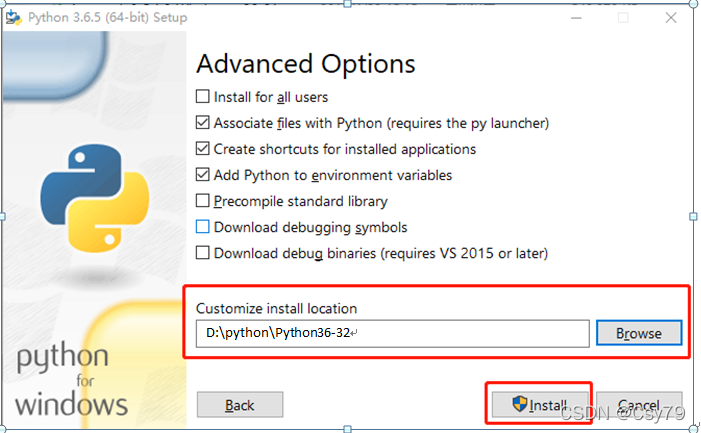Enable Download debug binaries checkbox
The image size is (701, 433).
(x=203, y=253)
